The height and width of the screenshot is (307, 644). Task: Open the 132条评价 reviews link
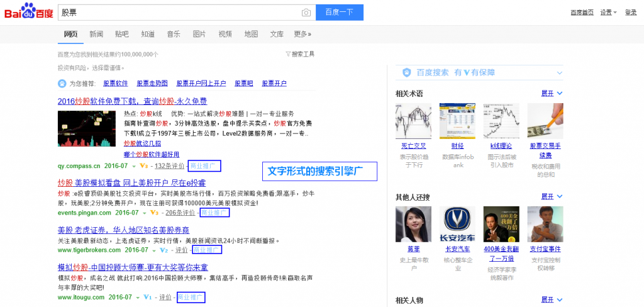coord(169,166)
